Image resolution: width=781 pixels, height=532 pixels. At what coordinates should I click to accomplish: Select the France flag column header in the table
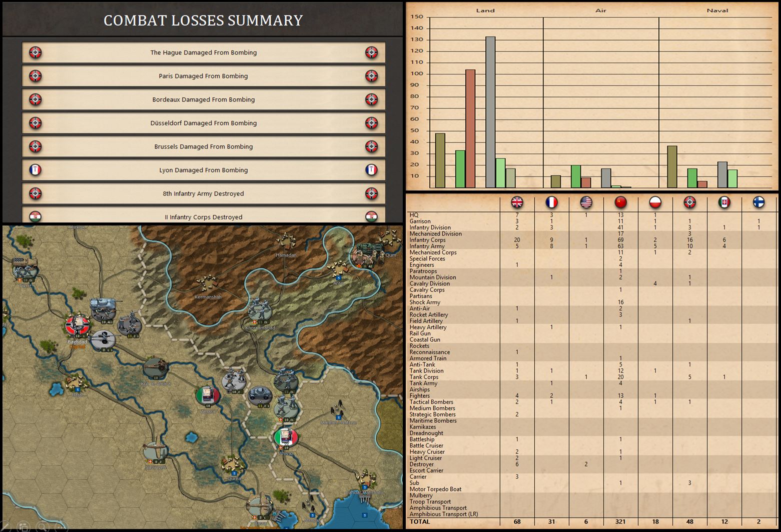pos(551,202)
